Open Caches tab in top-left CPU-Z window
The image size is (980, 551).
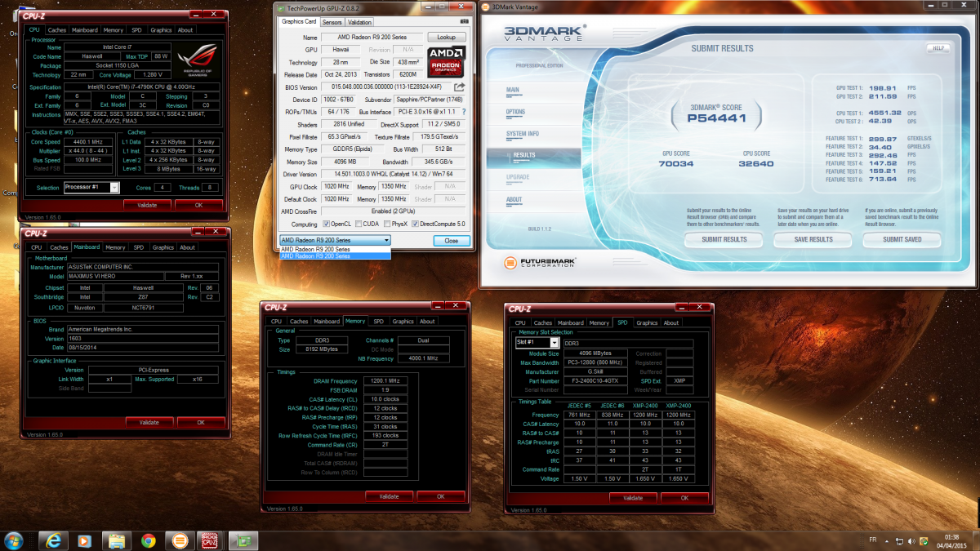pyautogui.click(x=56, y=30)
